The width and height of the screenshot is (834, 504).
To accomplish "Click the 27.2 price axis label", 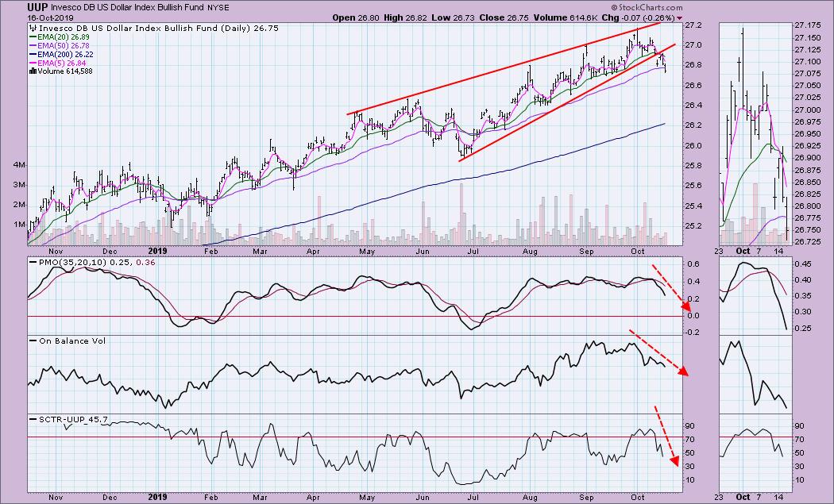I will pyautogui.click(x=693, y=25).
